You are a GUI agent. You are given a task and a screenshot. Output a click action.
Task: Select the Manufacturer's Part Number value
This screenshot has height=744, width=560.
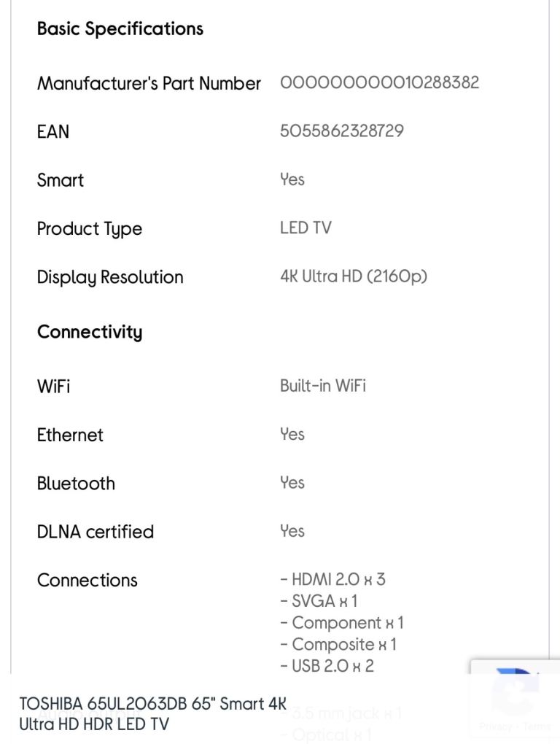379,82
